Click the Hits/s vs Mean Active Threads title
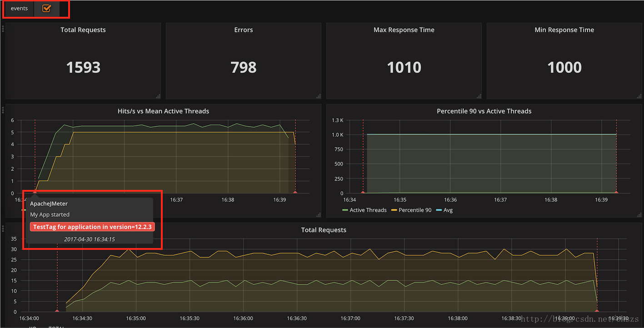Viewport: 644px width, 328px height. click(x=163, y=111)
